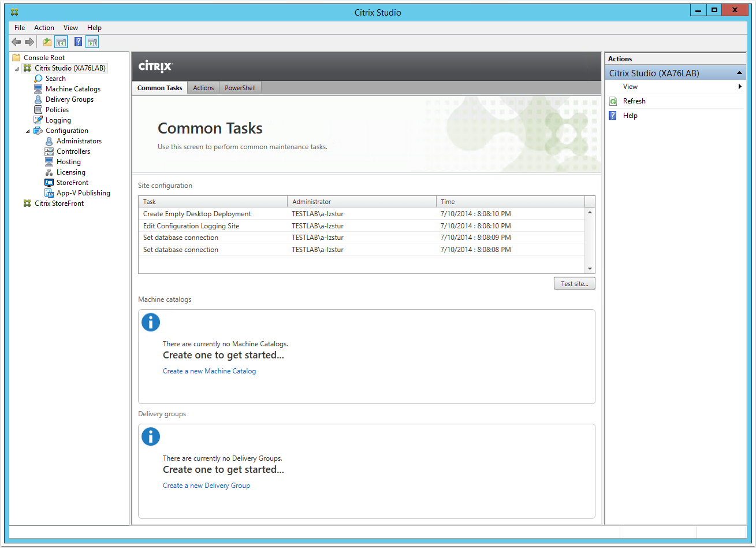756x548 pixels.
Task: Toggle the Show/Hide Action Pane icon
Action: click(x=92, y=42)
